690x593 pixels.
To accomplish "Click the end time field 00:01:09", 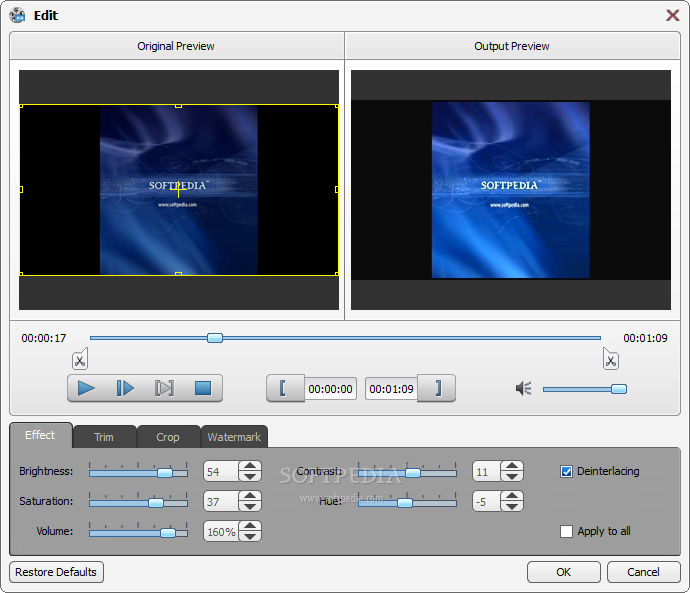I will click(x=391, y=389).
